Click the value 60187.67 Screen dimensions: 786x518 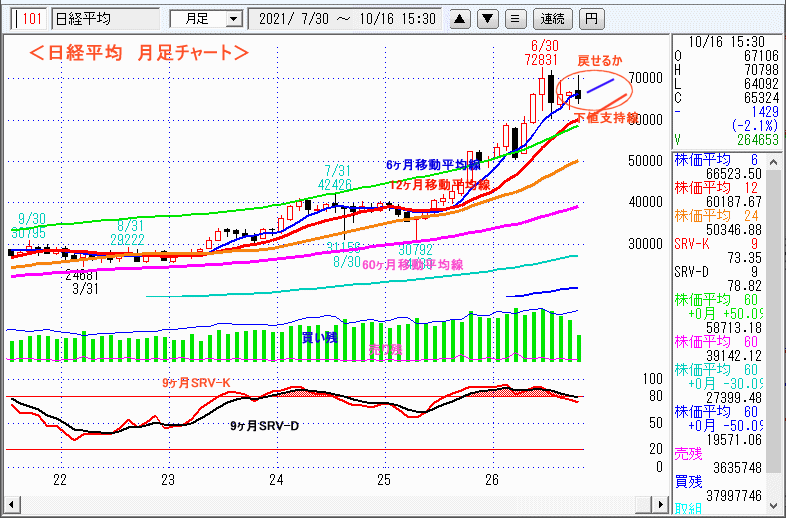pos(734,202)
